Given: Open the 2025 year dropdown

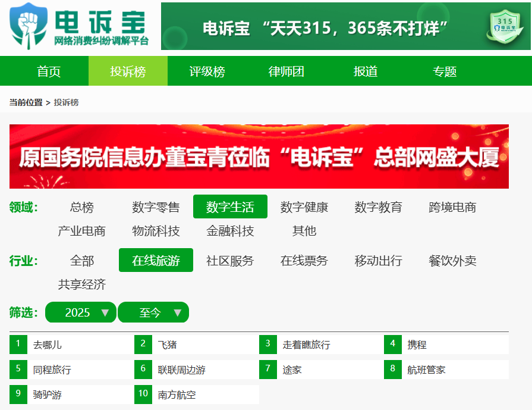Looking at the screenshot, I should click(x=81, y=312).
